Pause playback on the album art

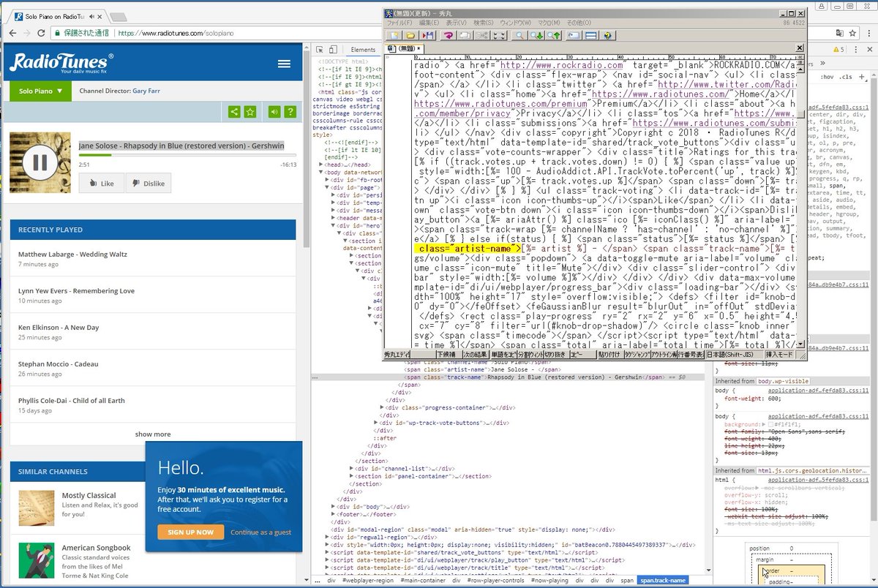pyautogui.click(x=40, y=162)
